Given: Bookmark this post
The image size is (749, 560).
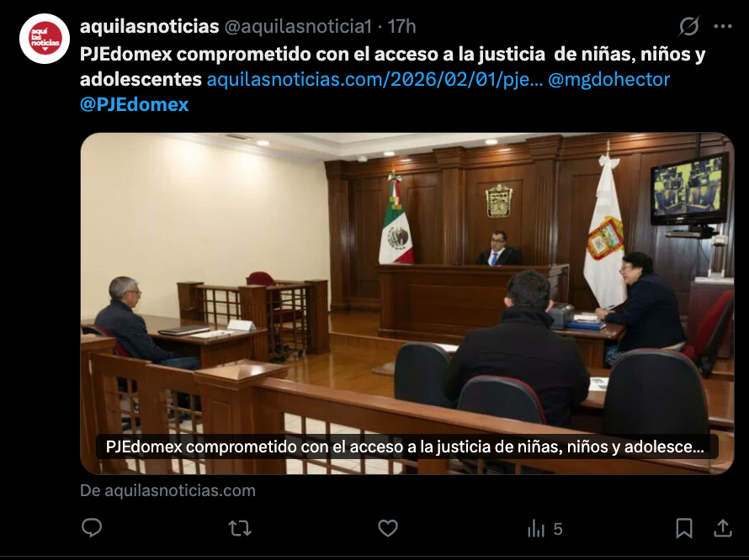Looking at the screenshot, I should pos(684,529).
